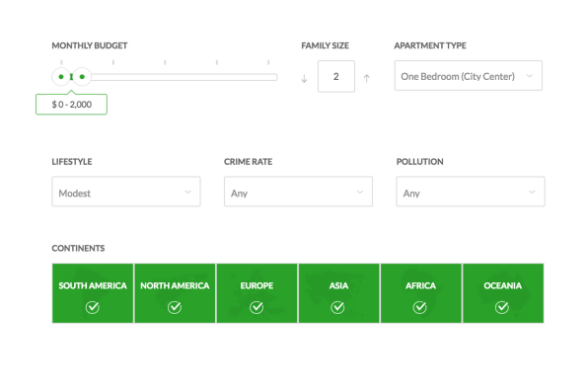Click the Oceania checkmark icon
Viewport: 588px width, 391px height.
point(502,307)
